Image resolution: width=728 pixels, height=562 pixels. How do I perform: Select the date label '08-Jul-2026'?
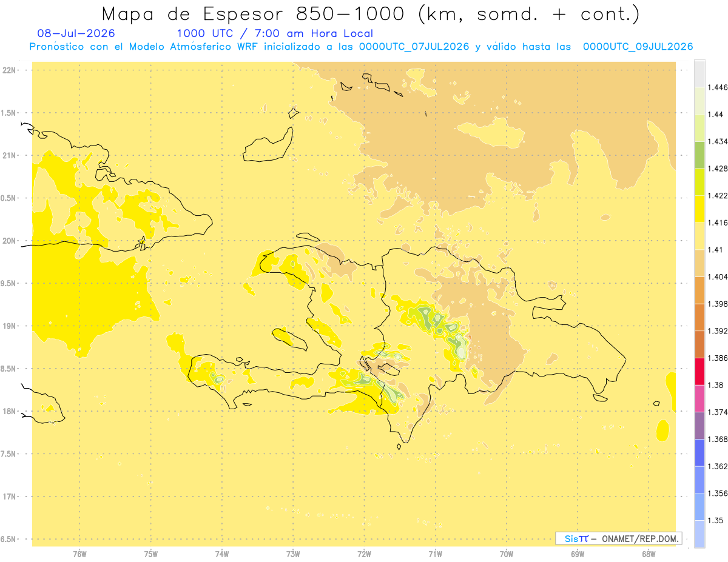pyautogui.click(x=76, y=33)
